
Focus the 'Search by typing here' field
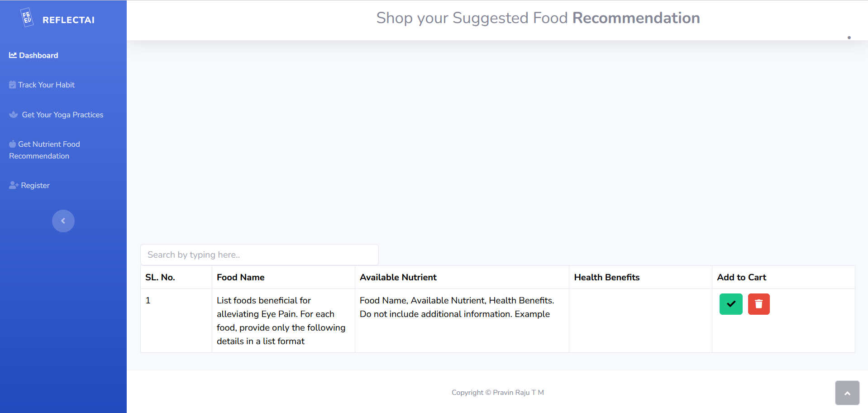259,255
